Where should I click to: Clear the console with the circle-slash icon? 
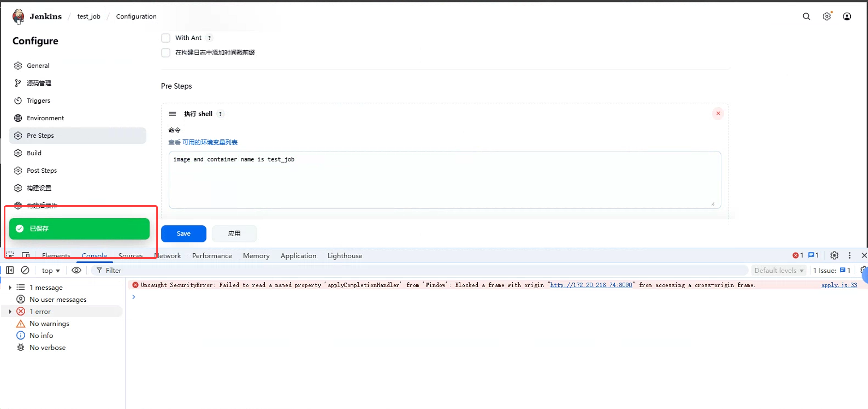click(25, 270)
